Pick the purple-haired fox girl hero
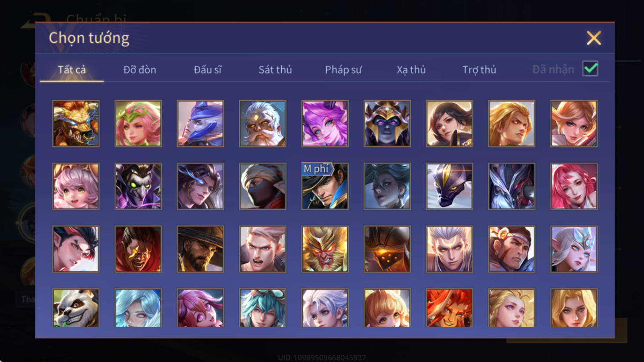The width and height of the screenshot is (644, 362). (x=325, y=124)
